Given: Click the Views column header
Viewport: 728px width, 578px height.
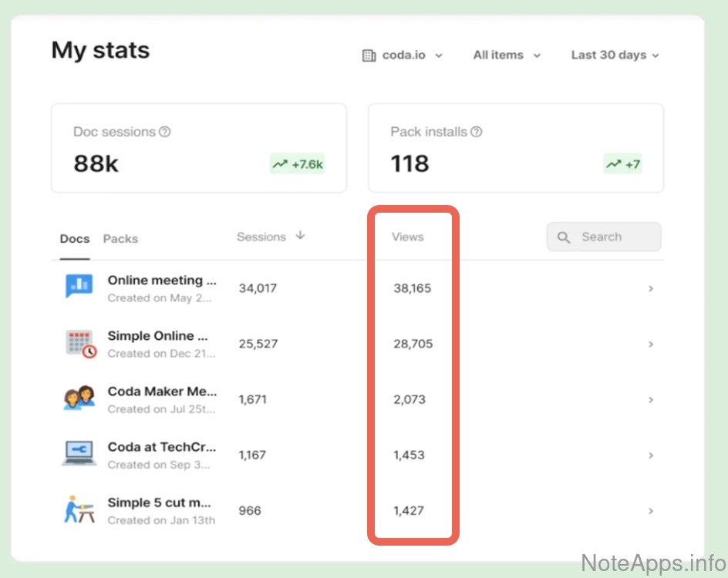Looking at the screenshot, I should pos(407,237).
